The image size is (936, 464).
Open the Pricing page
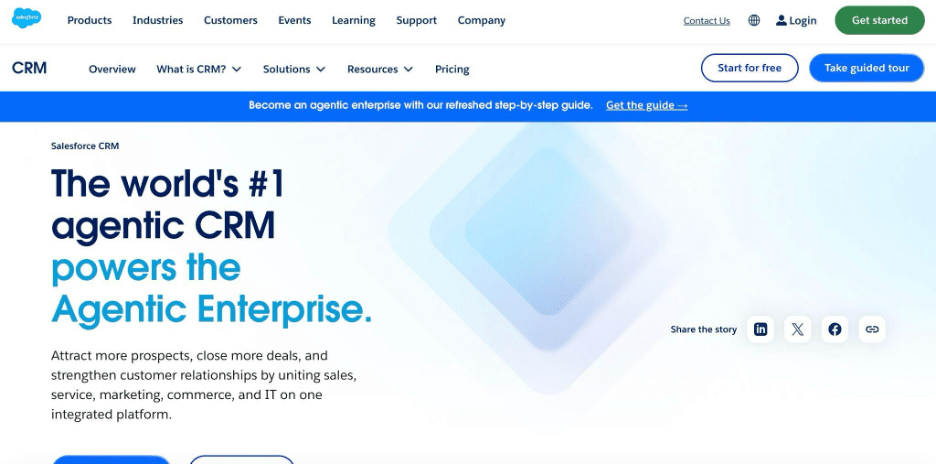pos(452,69)
